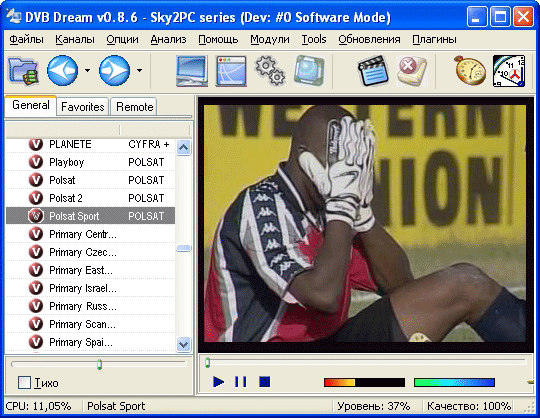Click the red signal level bar
This screenshot has width=540, height=418.
[364, 382]
